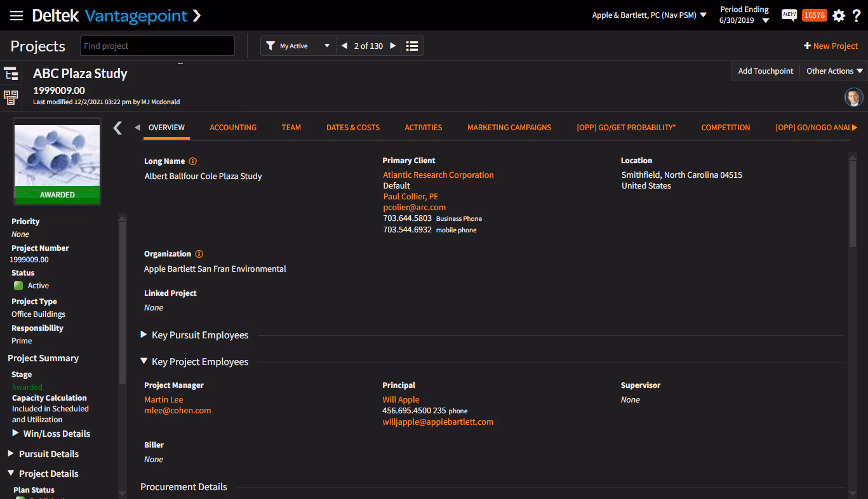Click the Albert Ballfour Cole Plaza Study name
This screenshot has height=499, width=868.
coord(203,176)
